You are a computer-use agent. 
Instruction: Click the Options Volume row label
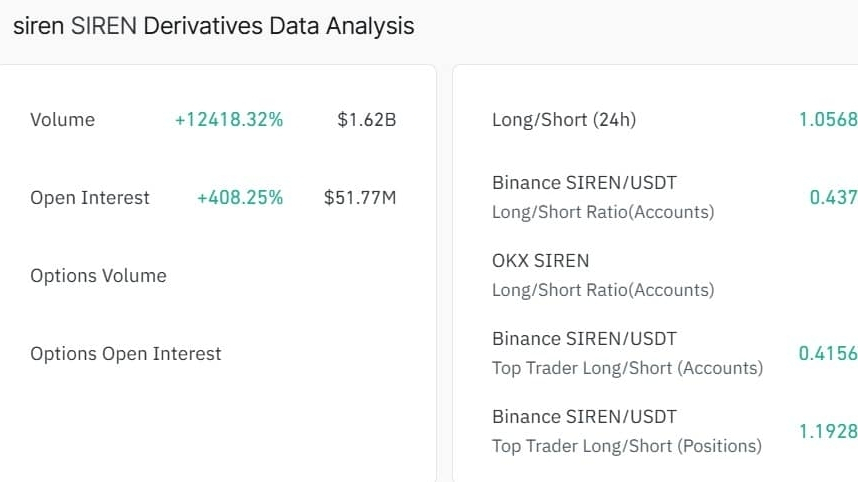[98, 276]
